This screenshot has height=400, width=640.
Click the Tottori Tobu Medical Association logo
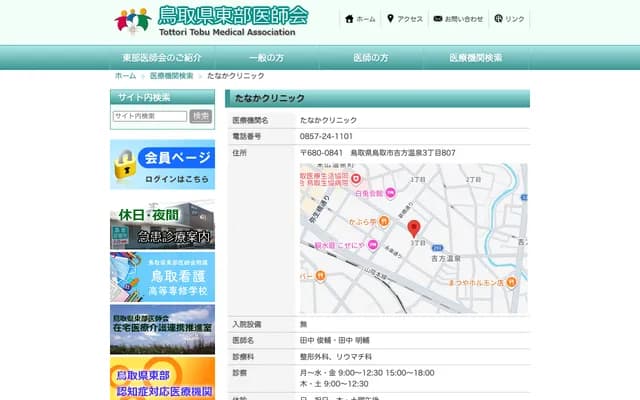coord(211,20)
